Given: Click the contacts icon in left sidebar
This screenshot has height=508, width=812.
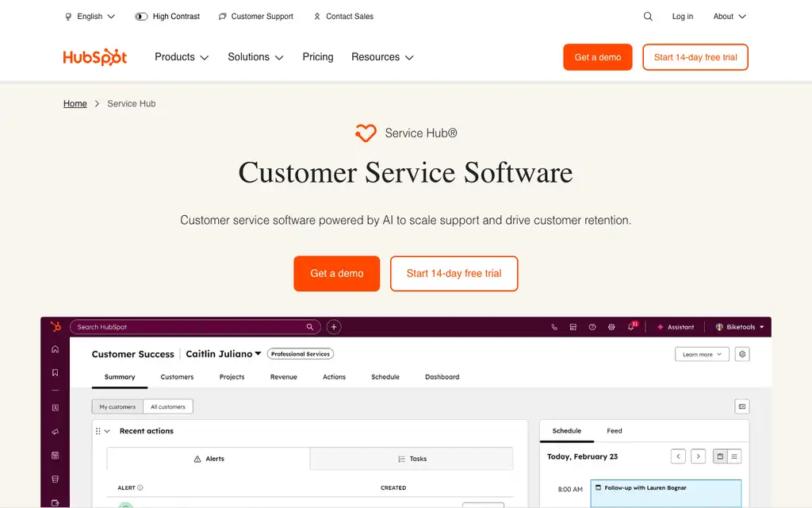Looking at the screenshot, I should pyautogui.click(x=55, y=408).
